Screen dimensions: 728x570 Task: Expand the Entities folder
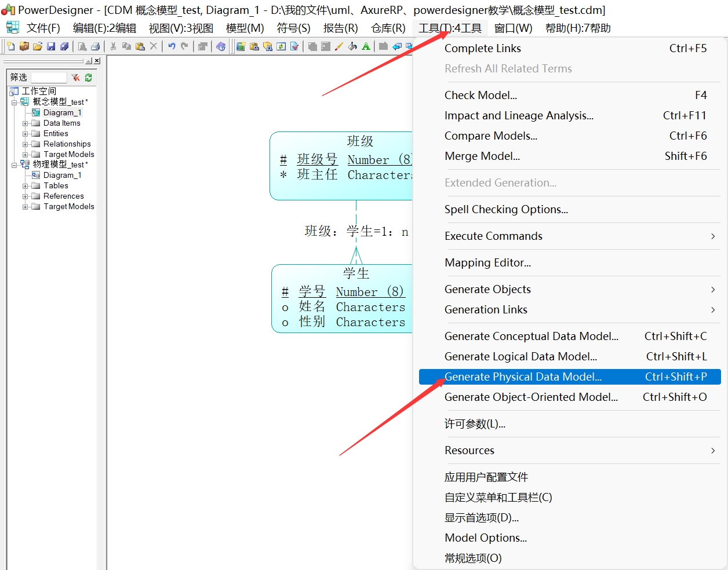tap(25, 133)
